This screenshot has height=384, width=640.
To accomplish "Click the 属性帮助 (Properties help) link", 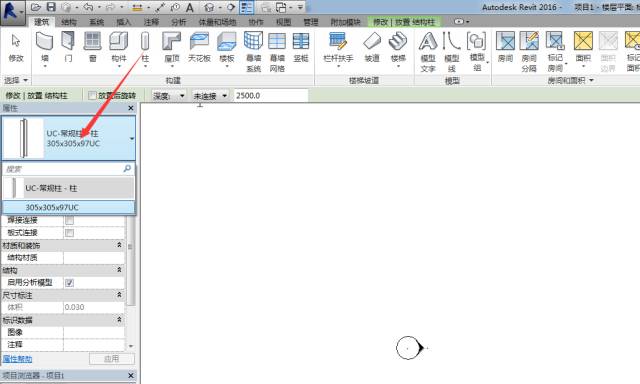I will pyautogui.click(x=17, y=359).
